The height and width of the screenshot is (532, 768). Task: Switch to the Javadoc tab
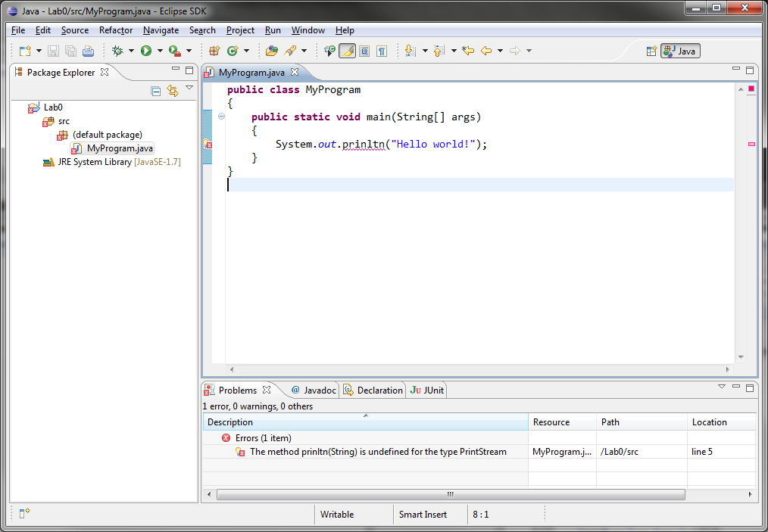[314, 390]
